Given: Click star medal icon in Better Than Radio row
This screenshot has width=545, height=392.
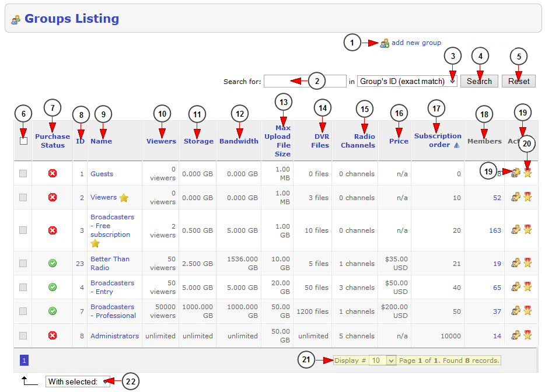Looking at the screenshot, I should point(527,263).
